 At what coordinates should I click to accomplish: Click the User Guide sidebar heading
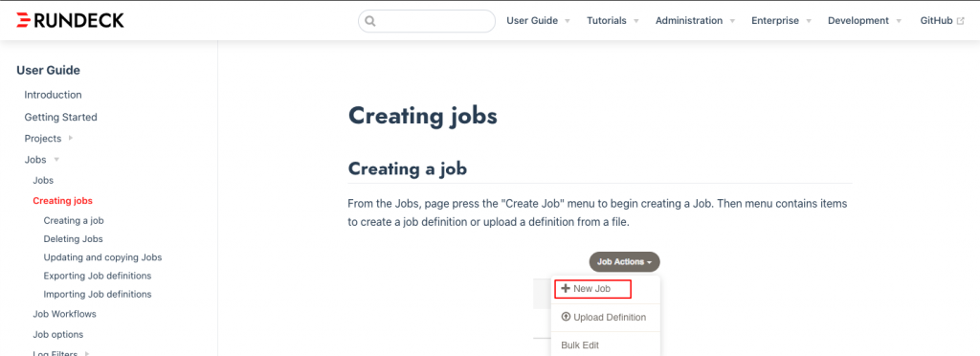tap(48, 71)
